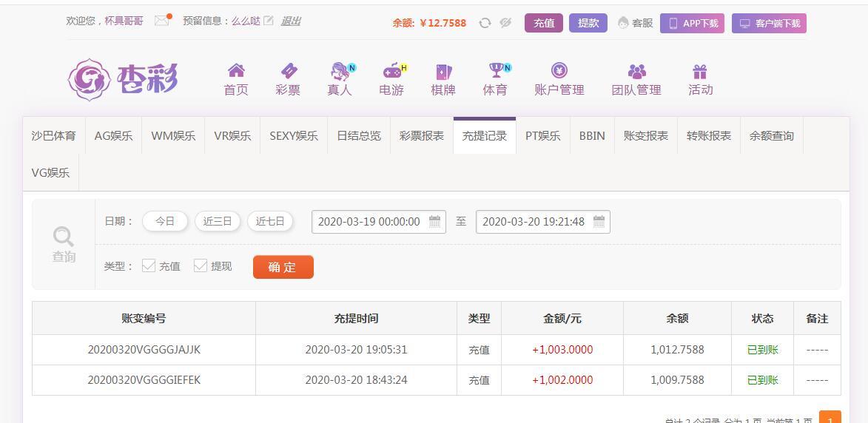Click balance value 1,009.7588
Screen dimensions: 868x423
[x=678, y=380]
